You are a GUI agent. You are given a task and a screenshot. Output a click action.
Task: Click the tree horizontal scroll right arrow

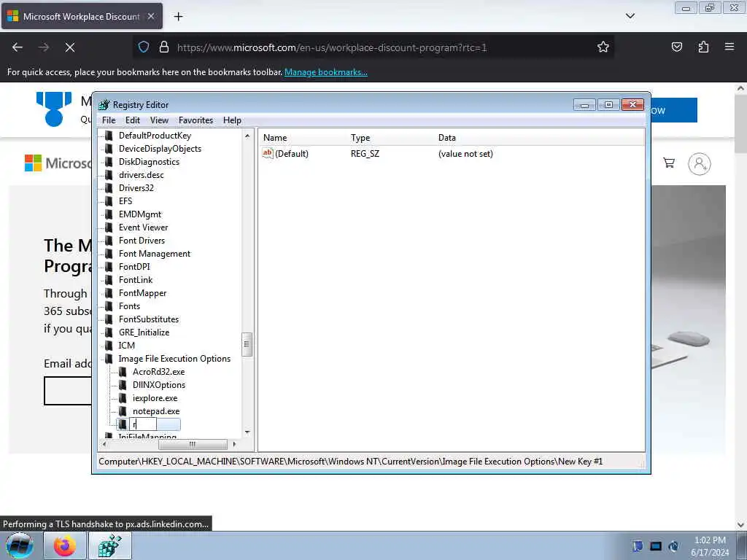[x=234, y=444]
